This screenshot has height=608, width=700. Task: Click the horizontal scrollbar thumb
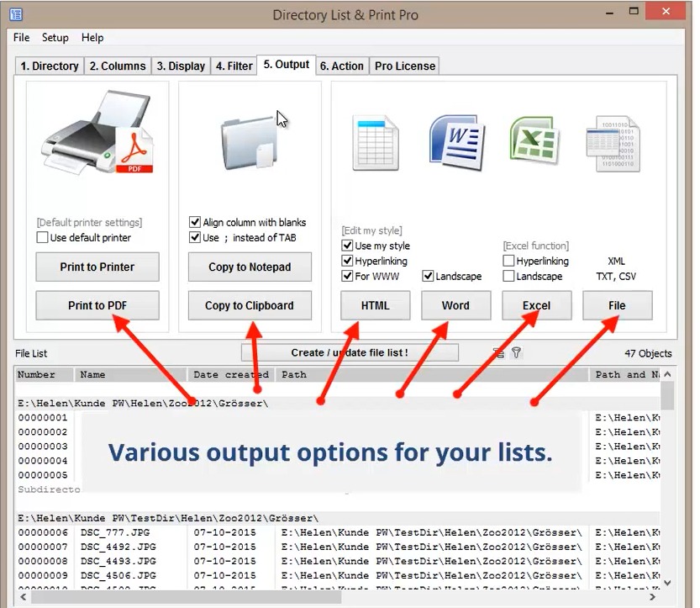[187, 597]
